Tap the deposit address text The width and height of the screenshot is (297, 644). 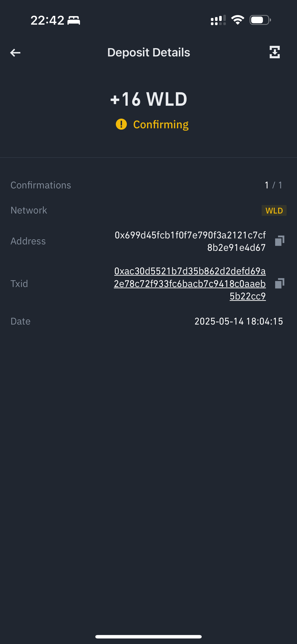(x=190, y=241)
